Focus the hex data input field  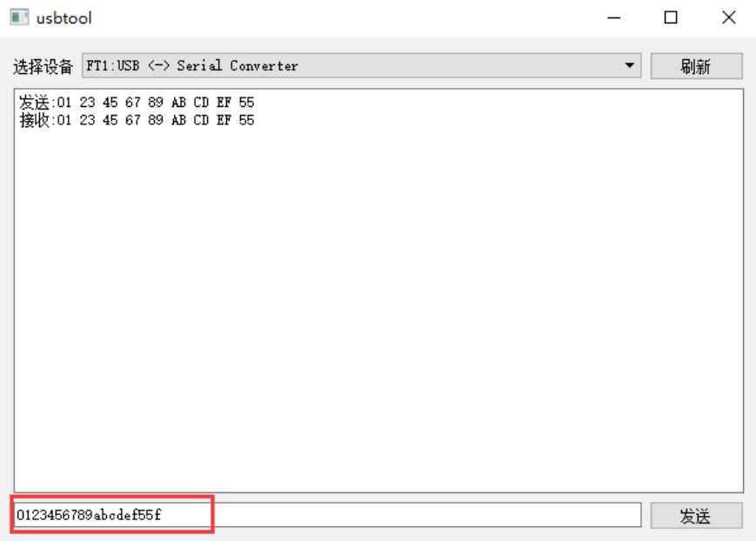point(327,515)
